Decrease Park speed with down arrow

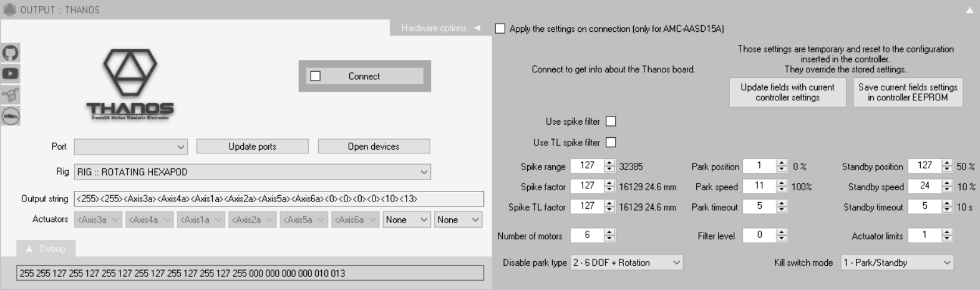click(782, 190)
